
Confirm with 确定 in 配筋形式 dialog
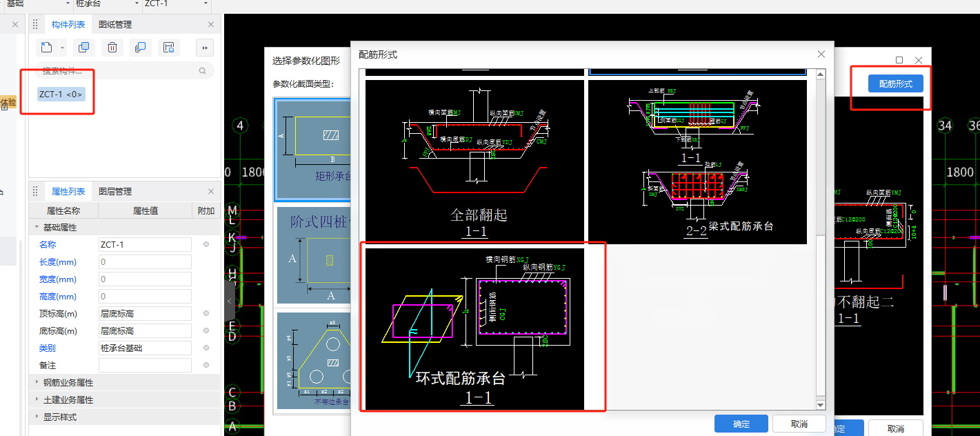(x=741, y=424)
